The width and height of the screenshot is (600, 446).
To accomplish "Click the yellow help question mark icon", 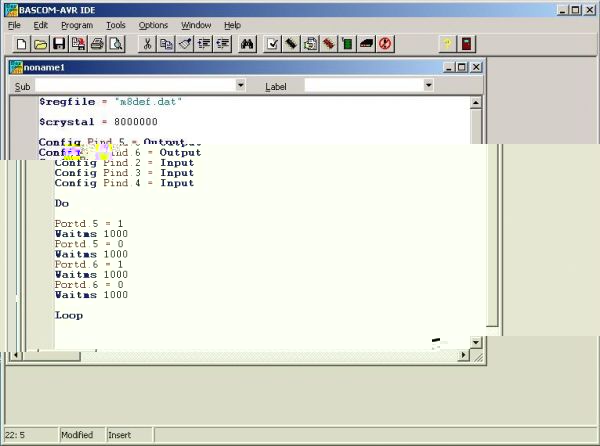I will [447, 44].
